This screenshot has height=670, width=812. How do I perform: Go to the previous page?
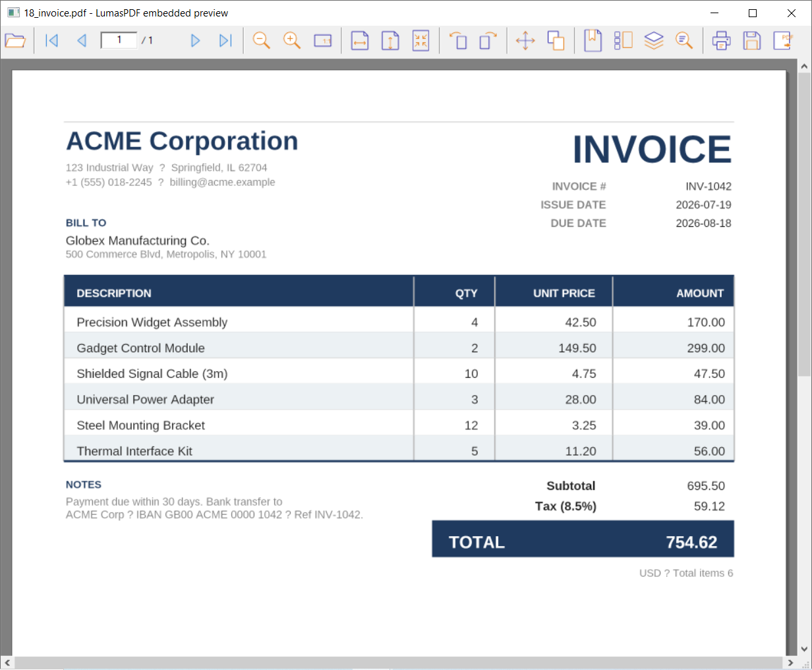pos(82,41)
